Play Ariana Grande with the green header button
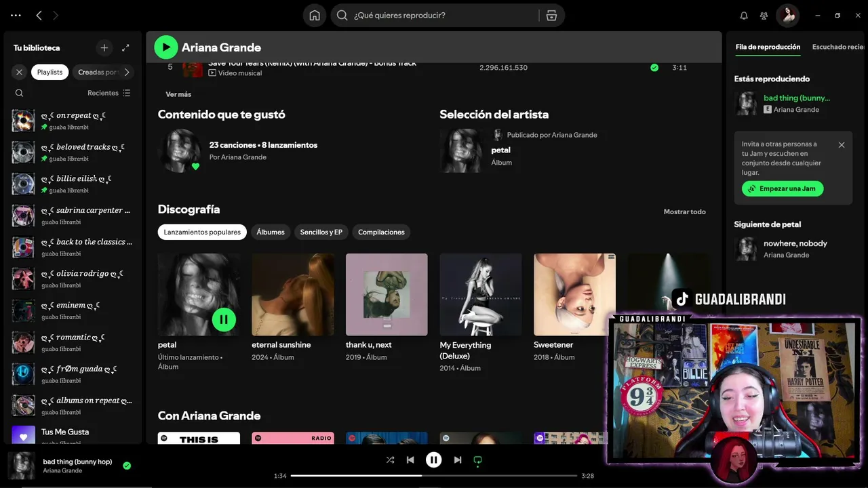 tap(166, 47)
